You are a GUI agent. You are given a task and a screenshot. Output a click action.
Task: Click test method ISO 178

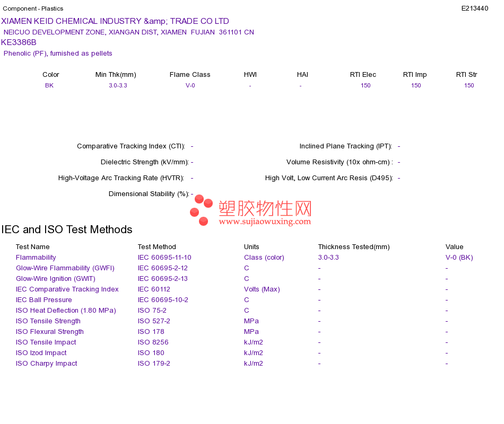click(x=151, y=331)
